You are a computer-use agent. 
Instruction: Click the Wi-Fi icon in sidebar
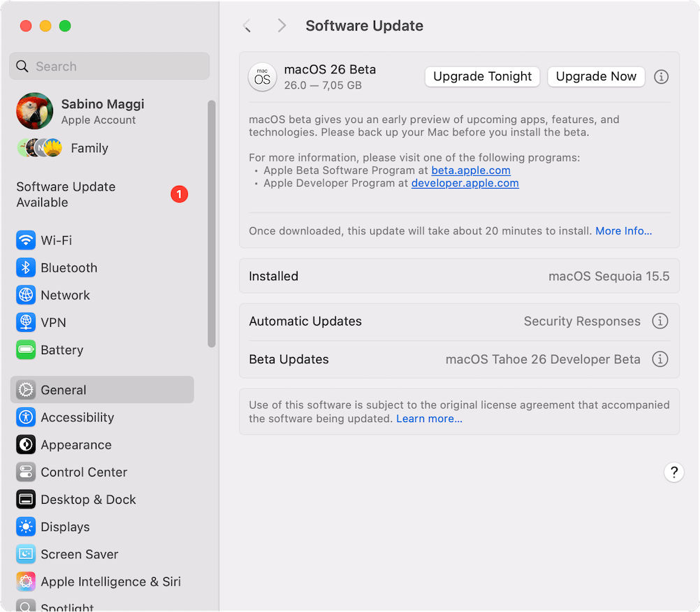(x=26, y=240)
